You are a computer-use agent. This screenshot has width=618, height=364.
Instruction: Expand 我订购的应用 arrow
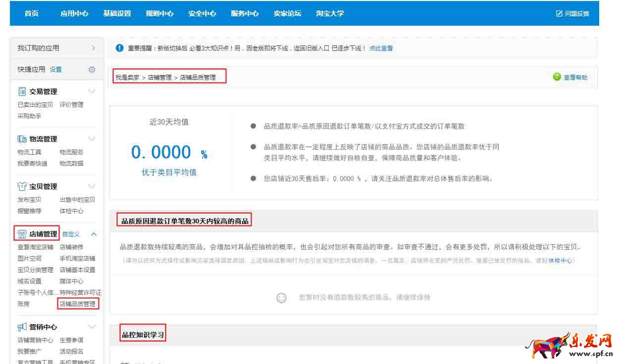pyautogui.click(x=93, y=48)
